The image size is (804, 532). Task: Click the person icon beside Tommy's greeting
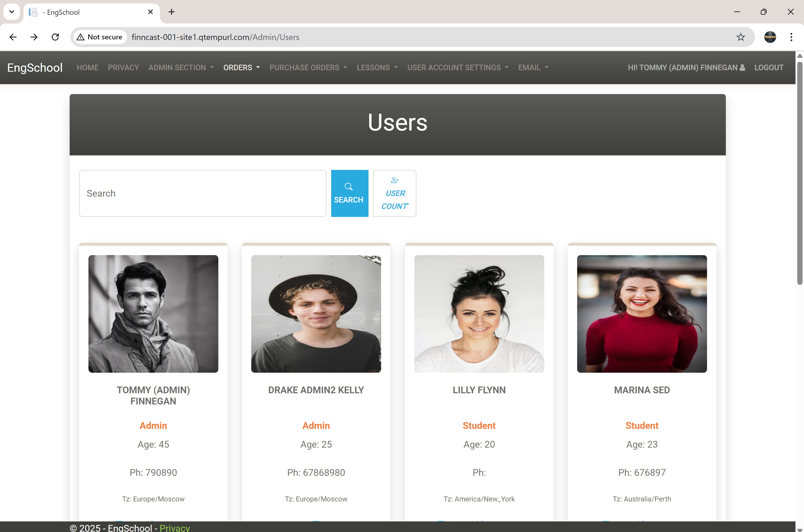click(x=743, y=67)
